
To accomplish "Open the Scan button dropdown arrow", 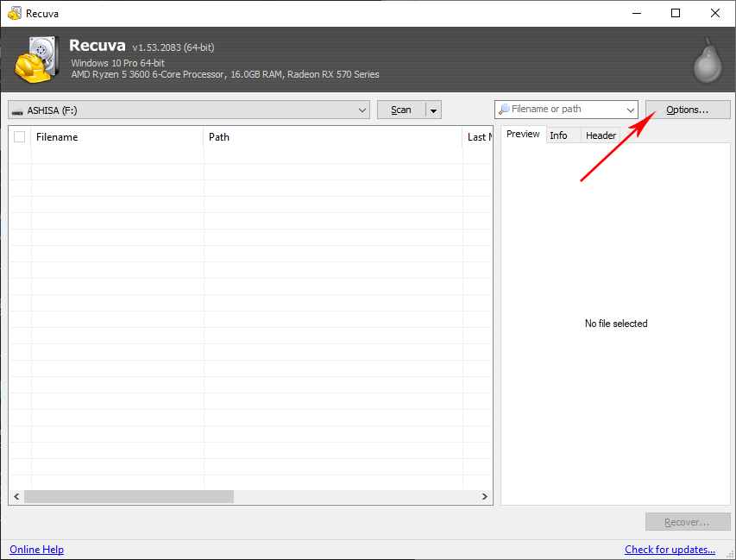I will (434, 110).
